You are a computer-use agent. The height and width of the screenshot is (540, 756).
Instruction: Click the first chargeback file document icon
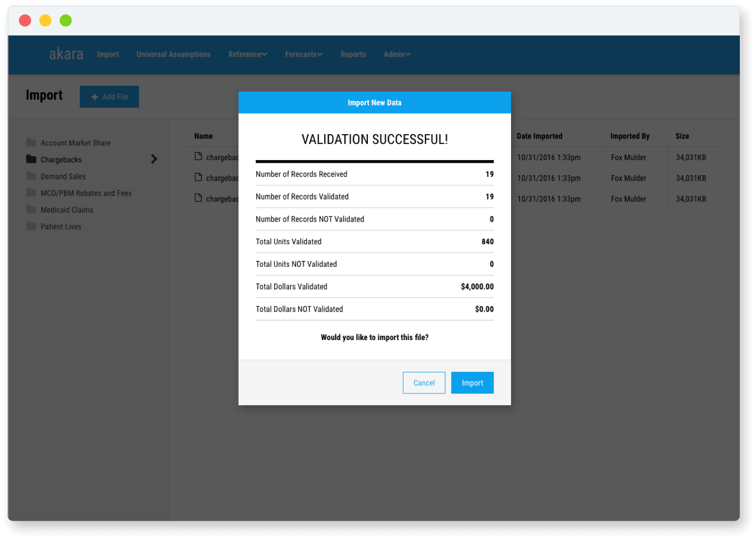[198, 156]
